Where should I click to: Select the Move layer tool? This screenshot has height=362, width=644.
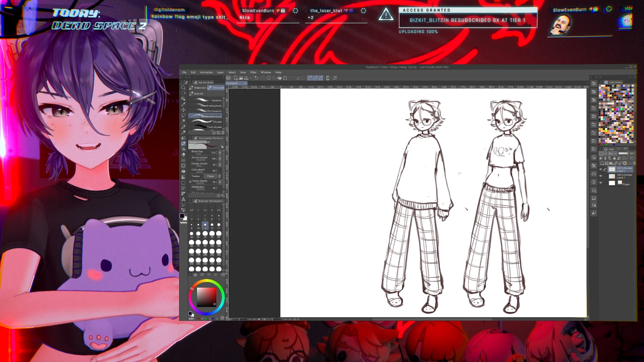(183, 110)
